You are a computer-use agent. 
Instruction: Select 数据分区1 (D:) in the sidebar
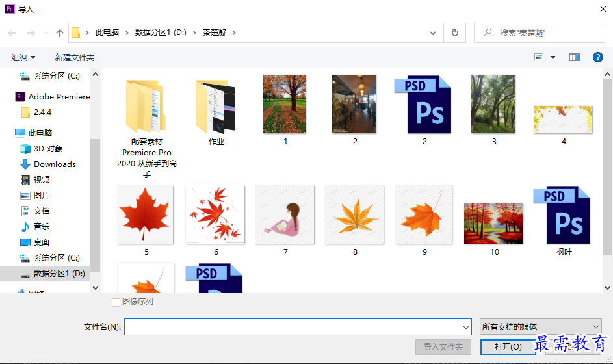pyautogui.click(x=45, y=273)
